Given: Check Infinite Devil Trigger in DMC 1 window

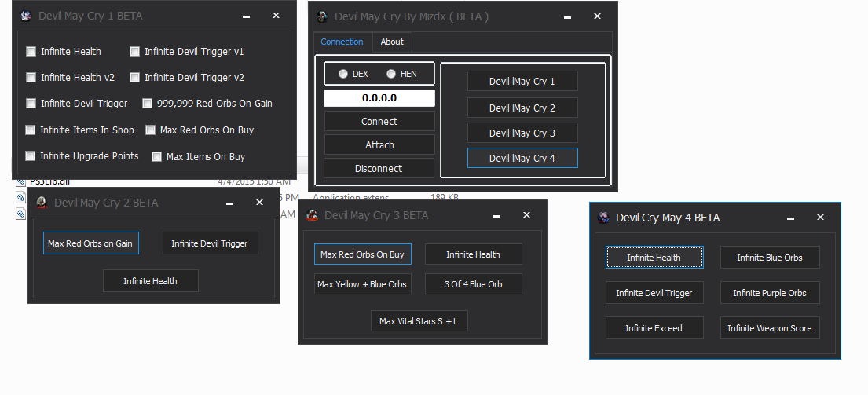Looking at the screenshot, I should [31, 104].
